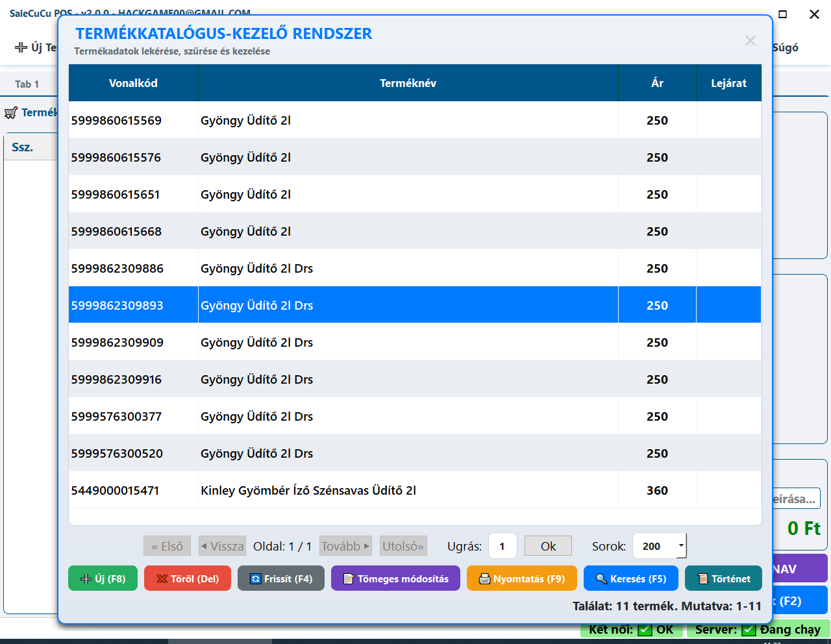This screenshot has width=831, height=644.
Task: Open the Súgó menu in main window
Action: pyautogui.click(x=786, y=47)
